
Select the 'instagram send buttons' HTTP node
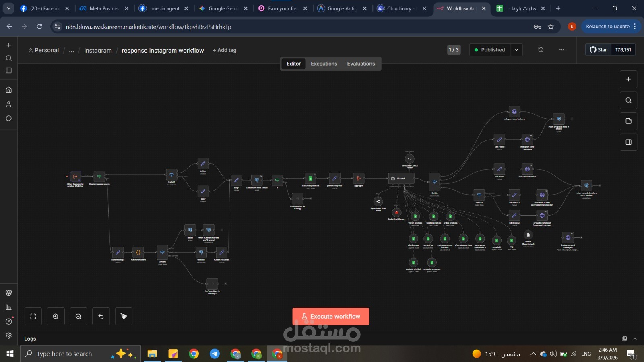pos(514,111)
